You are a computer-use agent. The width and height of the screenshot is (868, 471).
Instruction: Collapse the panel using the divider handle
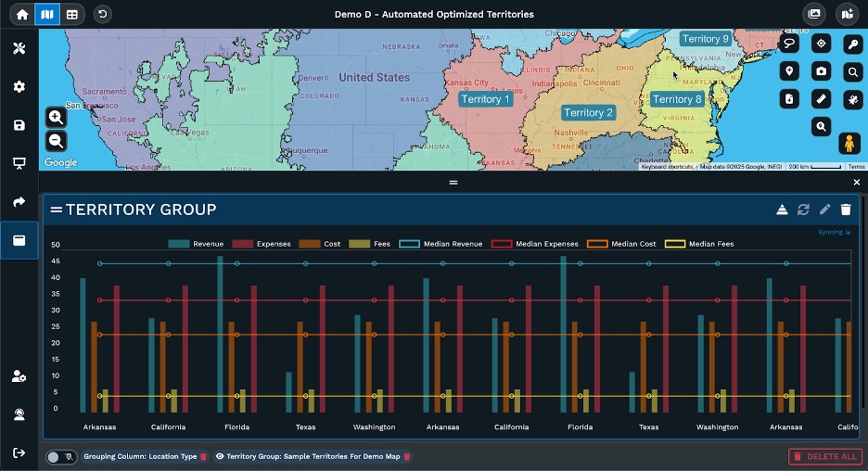[x=453, y=183]
